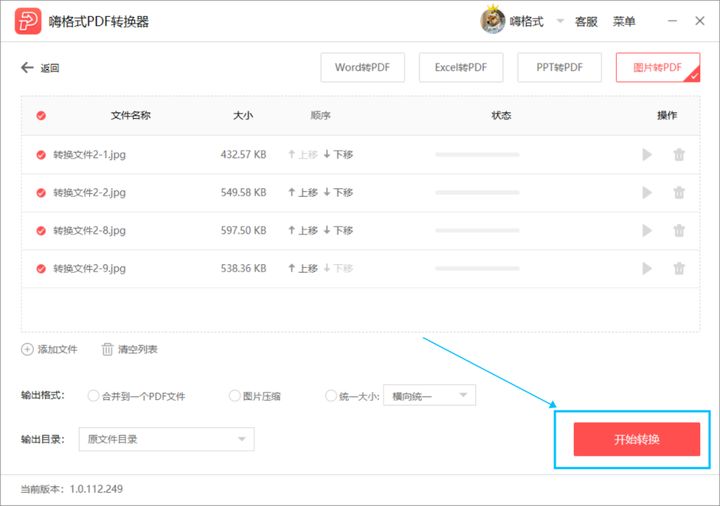Close the converter window
This screenshot has width=720, height=506.
(x=700, y=21)
